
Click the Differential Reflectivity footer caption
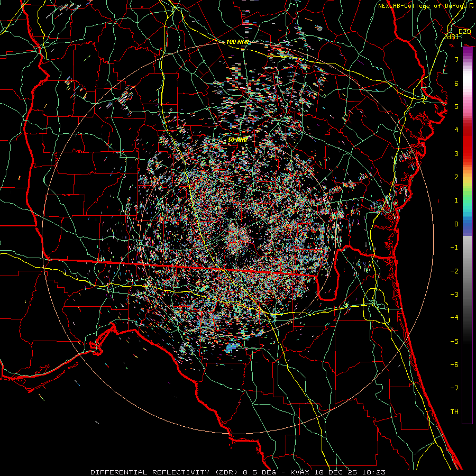(237, 472)
